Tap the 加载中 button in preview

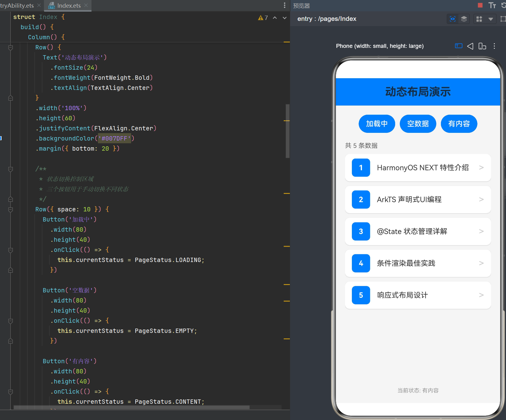coord(377,124)
